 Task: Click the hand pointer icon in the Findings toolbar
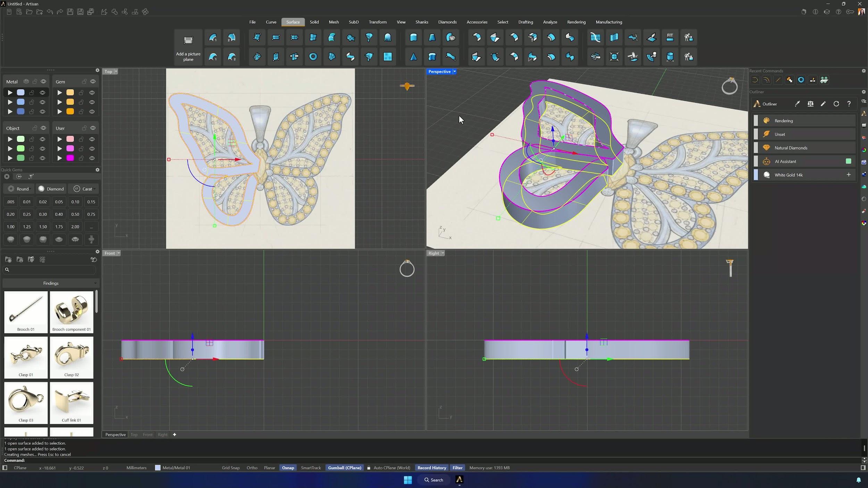point(93,260)
